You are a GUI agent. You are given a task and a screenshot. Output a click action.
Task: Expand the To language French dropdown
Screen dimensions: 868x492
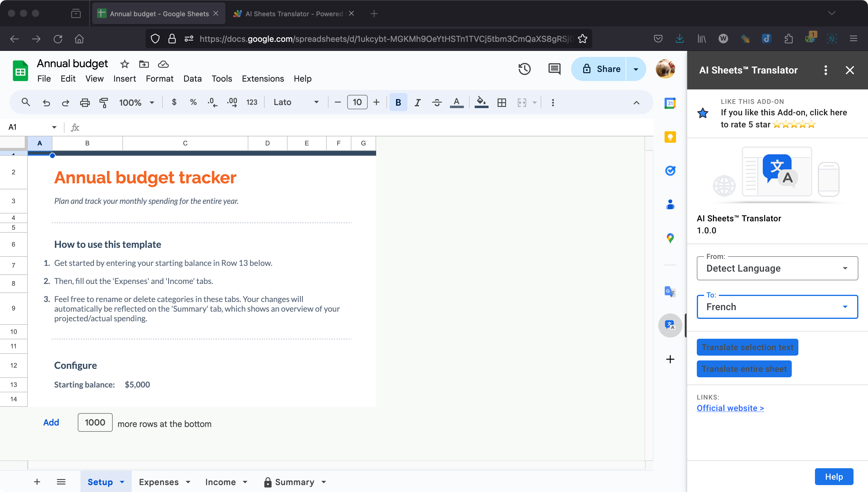pyautogui.click(x=845, y=307)
